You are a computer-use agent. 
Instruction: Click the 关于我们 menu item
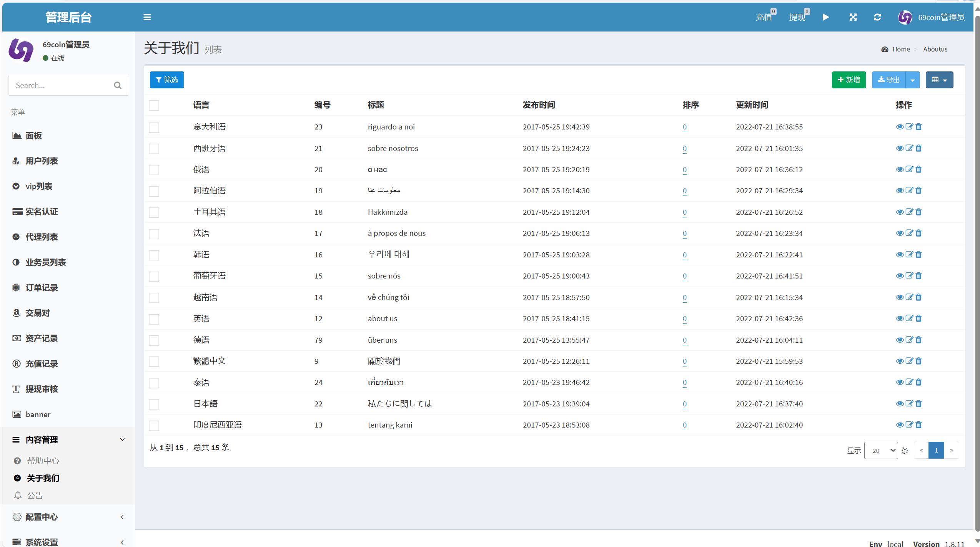coord(42,478)
